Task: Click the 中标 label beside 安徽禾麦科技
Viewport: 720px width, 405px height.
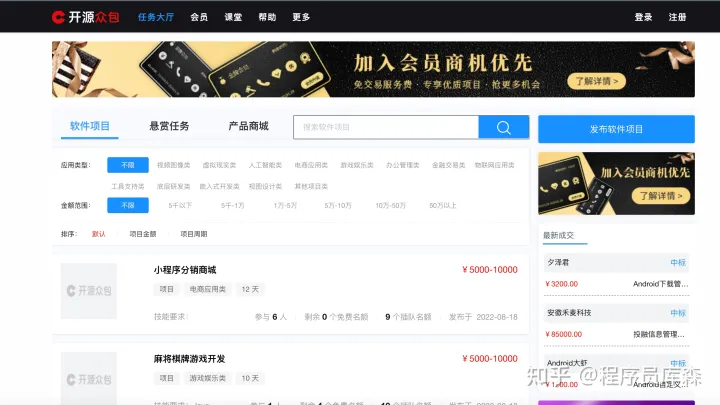Action: click(x=678, y=313)
